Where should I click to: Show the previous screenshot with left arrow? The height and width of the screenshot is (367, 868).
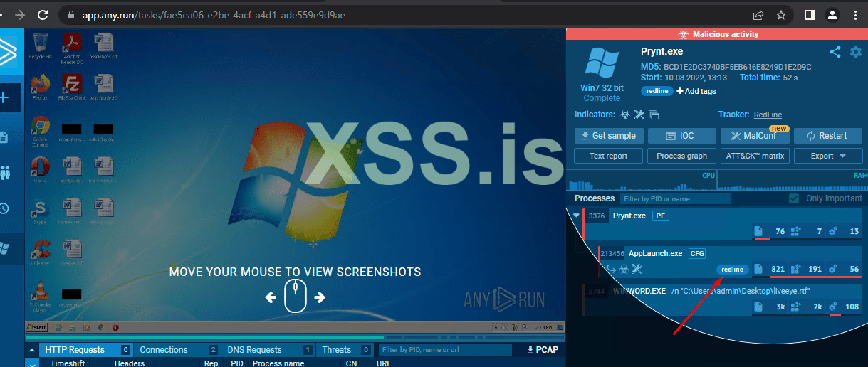(271, 297)
